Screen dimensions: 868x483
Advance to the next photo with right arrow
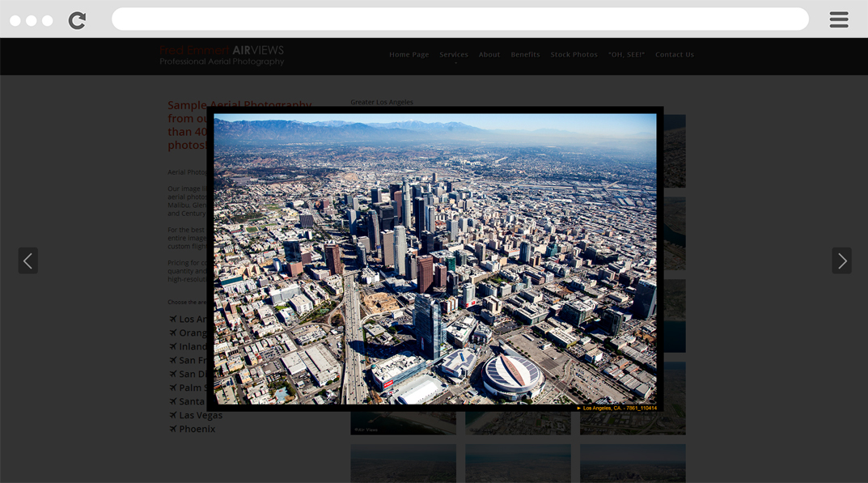coord(841,261)
